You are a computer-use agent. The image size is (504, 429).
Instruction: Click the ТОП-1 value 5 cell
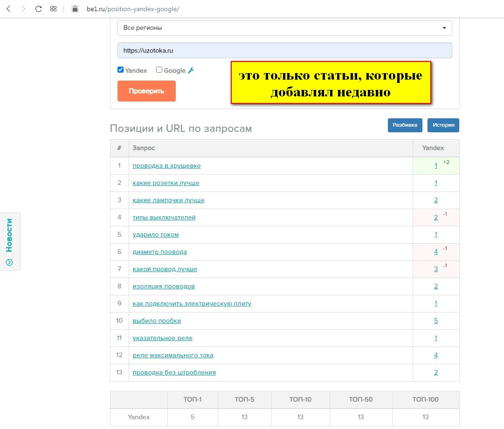[193, 417]
